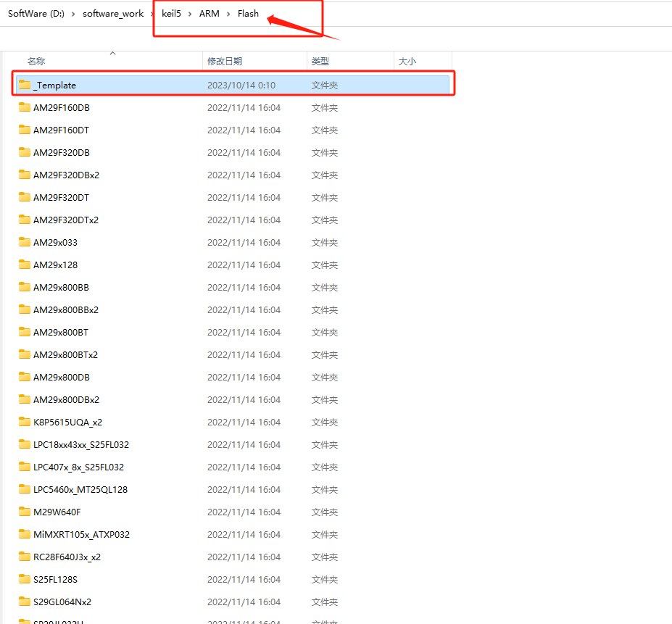Click the AM29x800DB folder icon

tap(25, 377)
